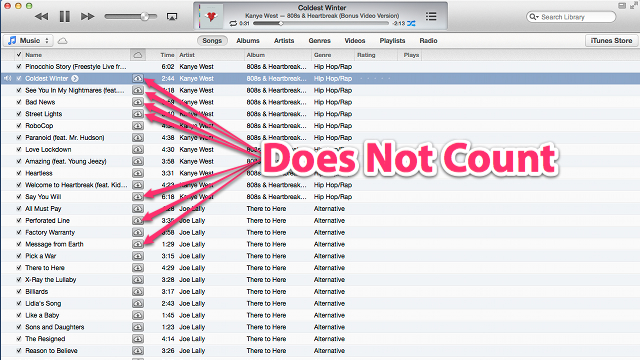Switch to the Albums tab
Viewport: 640px width, 360px height.
pyautogui.click(x=248, y=41)
